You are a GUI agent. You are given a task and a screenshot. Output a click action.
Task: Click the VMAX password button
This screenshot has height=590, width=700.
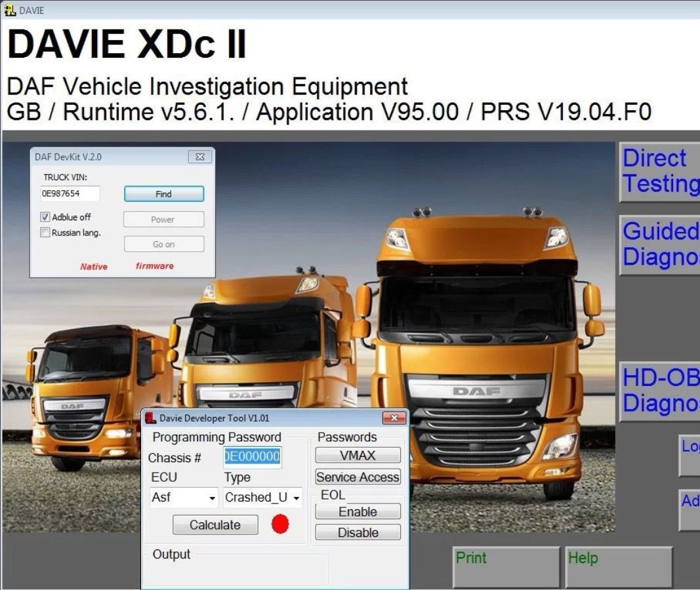point(358,456)
